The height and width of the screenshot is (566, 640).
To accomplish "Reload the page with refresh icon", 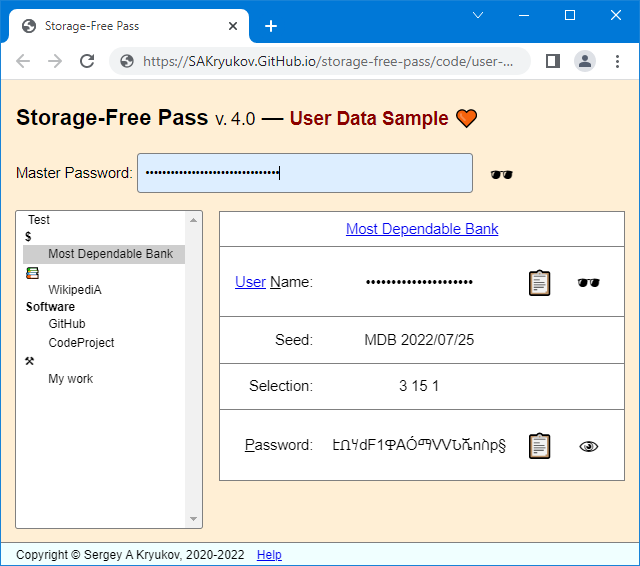I will [x=87, y=61].
